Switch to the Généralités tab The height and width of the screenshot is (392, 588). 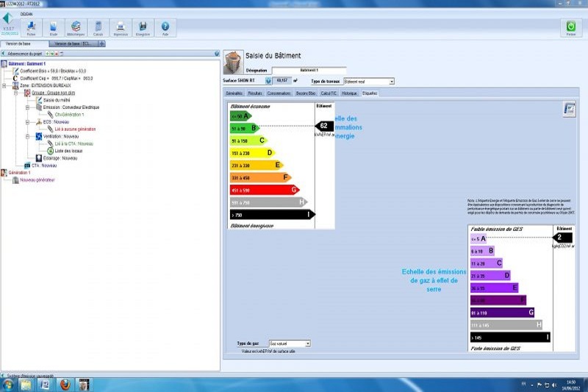coord(234,93)
